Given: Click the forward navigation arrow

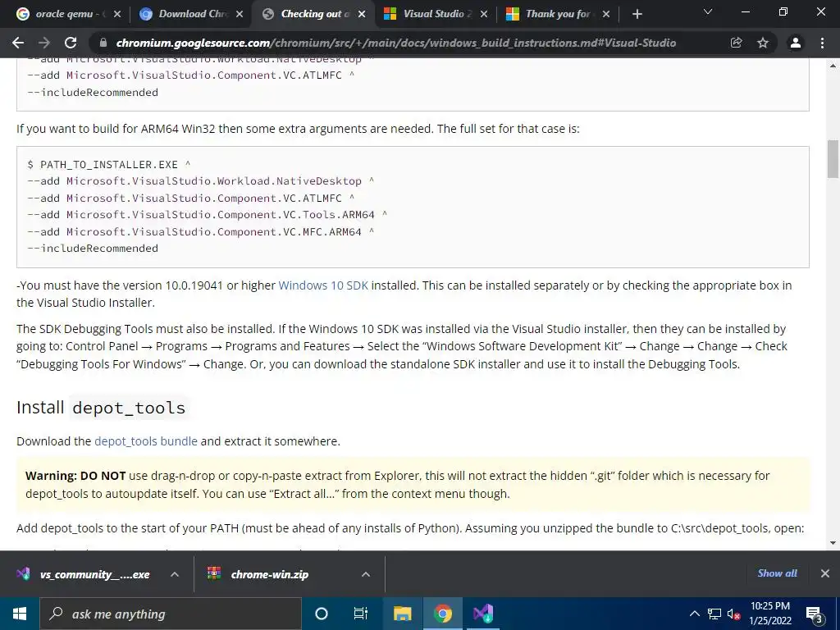Looking at the screenshot, I should [x=44, y=43].
